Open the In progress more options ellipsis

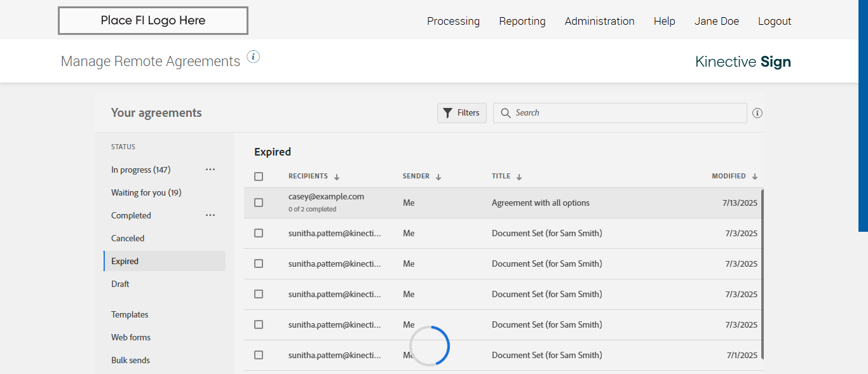pyautogui.click(x=210, y=170)
